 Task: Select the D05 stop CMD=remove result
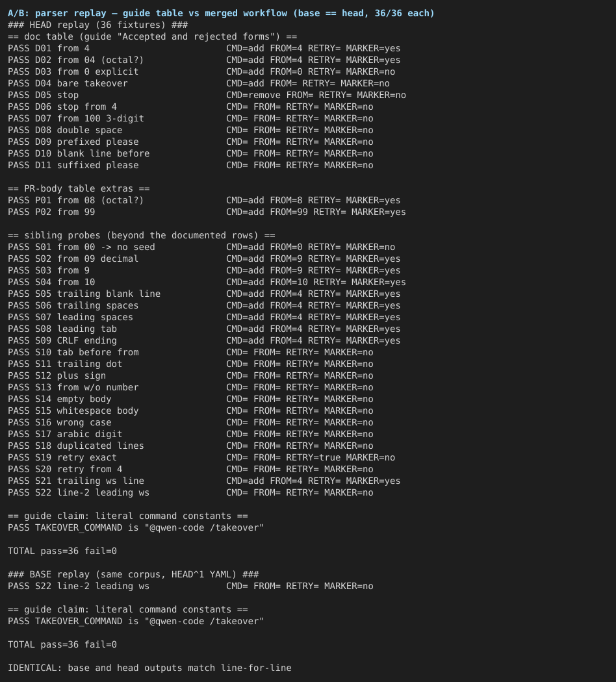(x=316, y=95)
